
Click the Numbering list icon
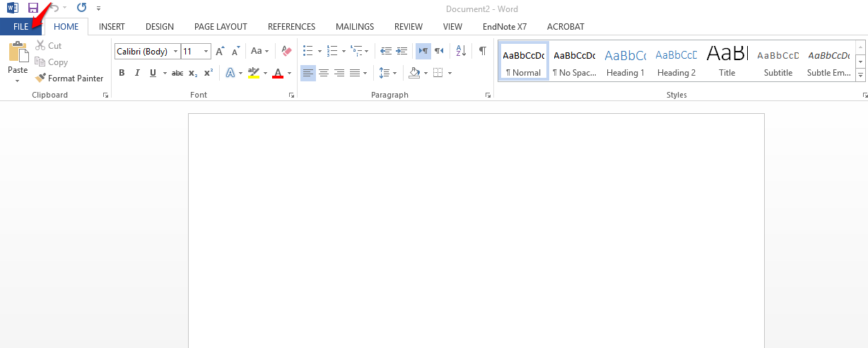(x=332, y=51)
